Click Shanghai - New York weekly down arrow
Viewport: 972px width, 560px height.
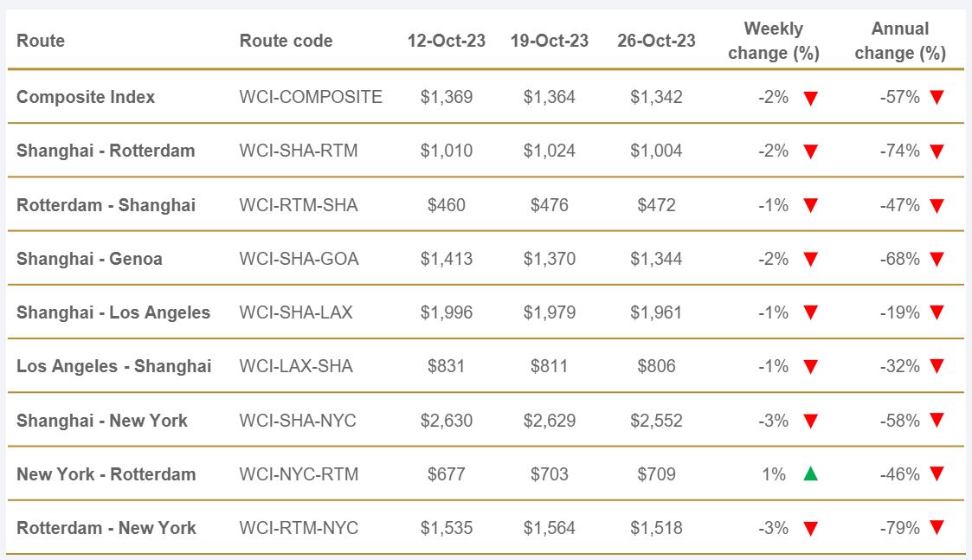pyautogui.click(x=810, y=422)
